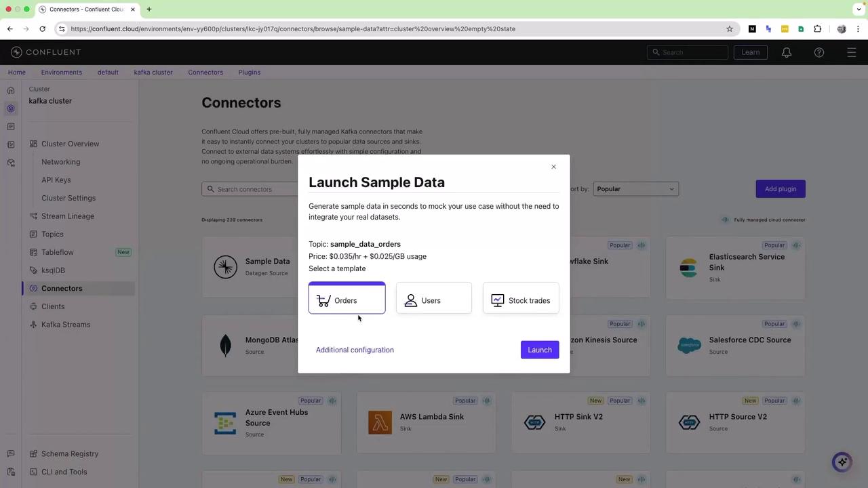The image size is (868, 488).
Task: Go to Plugins breadcrumb tab
Action: pyautogui.click(x=249, y=73)
